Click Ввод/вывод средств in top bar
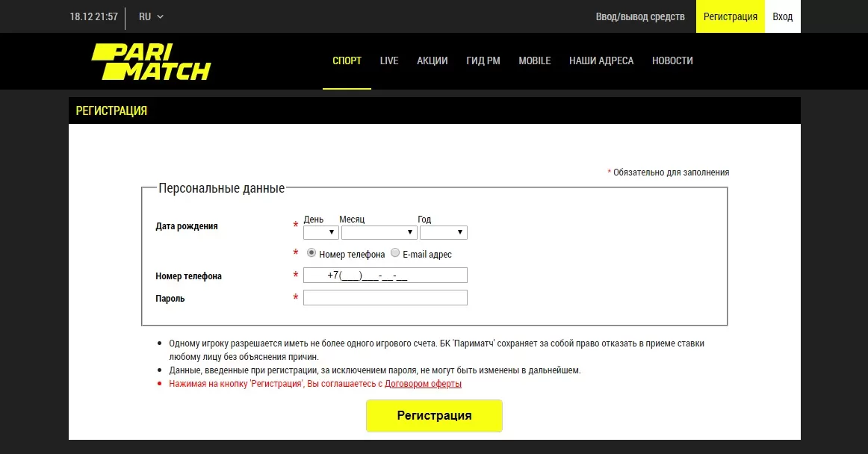This screenshot has height=454, width=868. [640, 16]
